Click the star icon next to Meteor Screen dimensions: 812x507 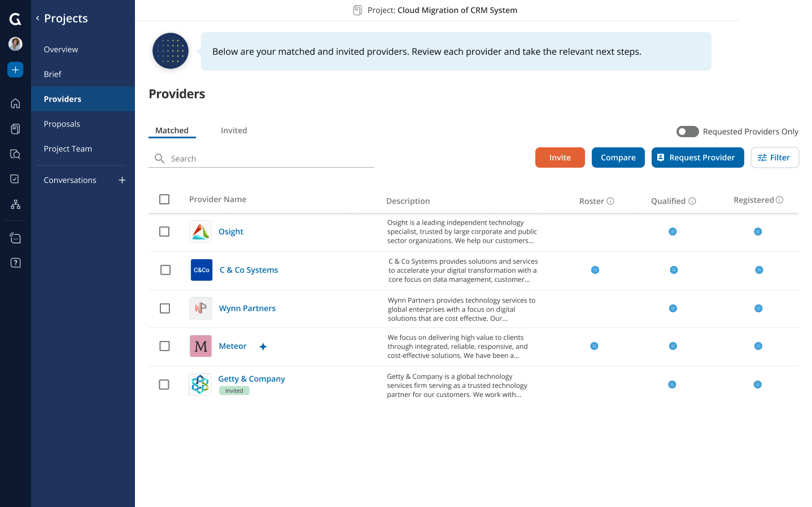[263, 346]
